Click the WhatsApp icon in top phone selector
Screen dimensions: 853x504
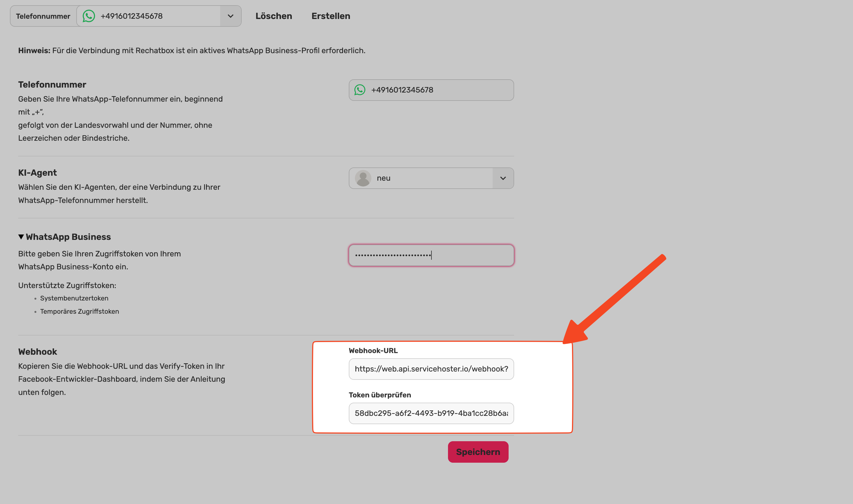coord(89,16)
